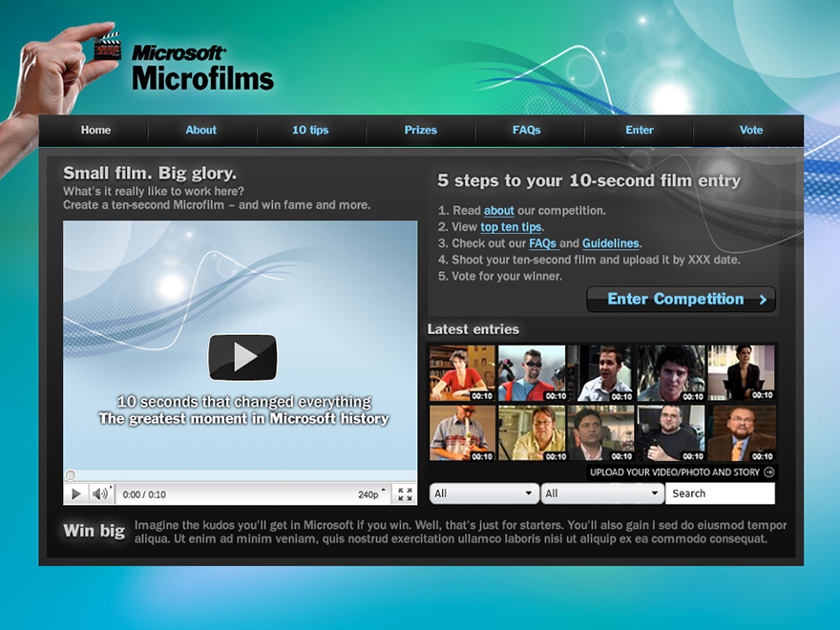Select the Vote navigation item

point(751,130)
